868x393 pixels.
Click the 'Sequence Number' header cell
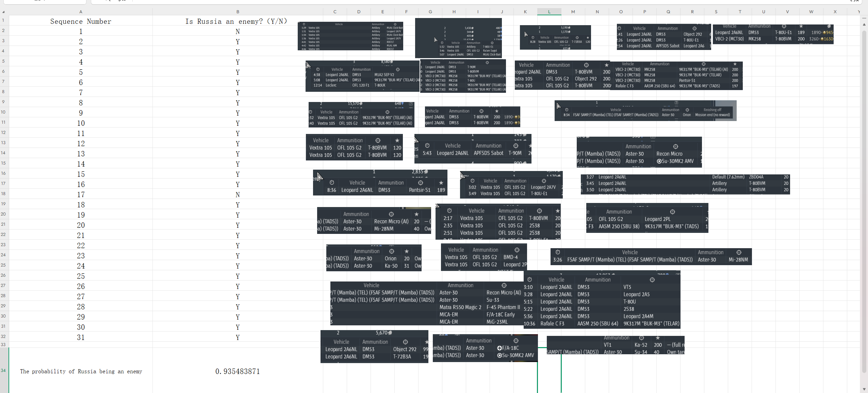point(81,21)
